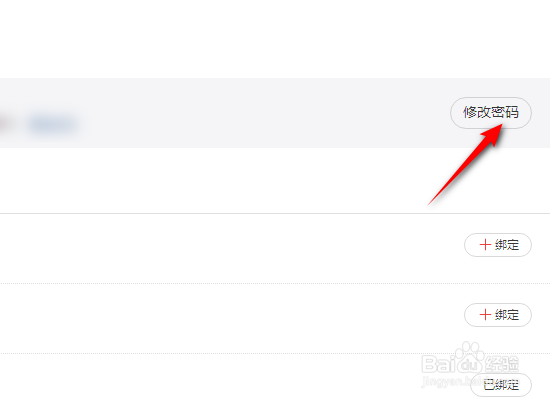
Task: Click red plus icon in second 绑定 button
Action: [485, 314]
